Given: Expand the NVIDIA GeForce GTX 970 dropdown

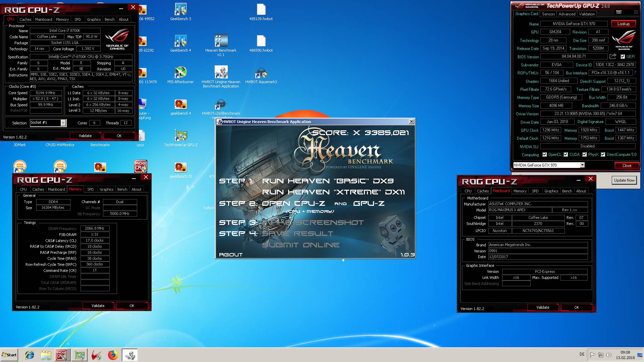Looking at the screenshot, I should pyautogui.click(x=582, y=165).
